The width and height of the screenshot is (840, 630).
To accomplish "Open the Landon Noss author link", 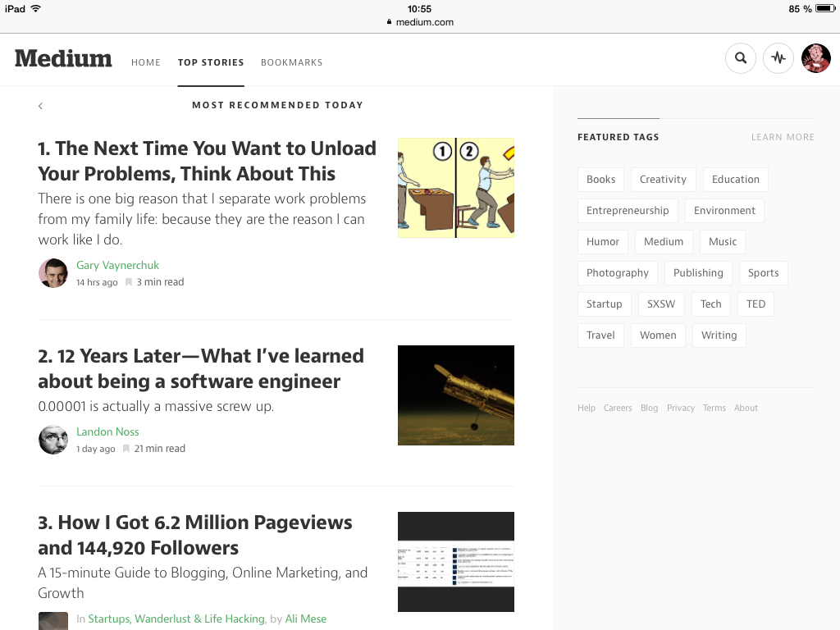I will point(107,431).
